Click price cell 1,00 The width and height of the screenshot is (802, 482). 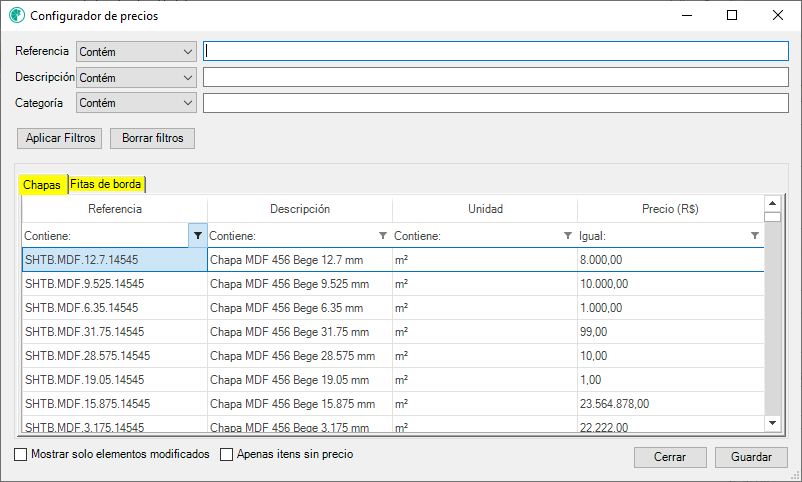(x=671, y=380)
